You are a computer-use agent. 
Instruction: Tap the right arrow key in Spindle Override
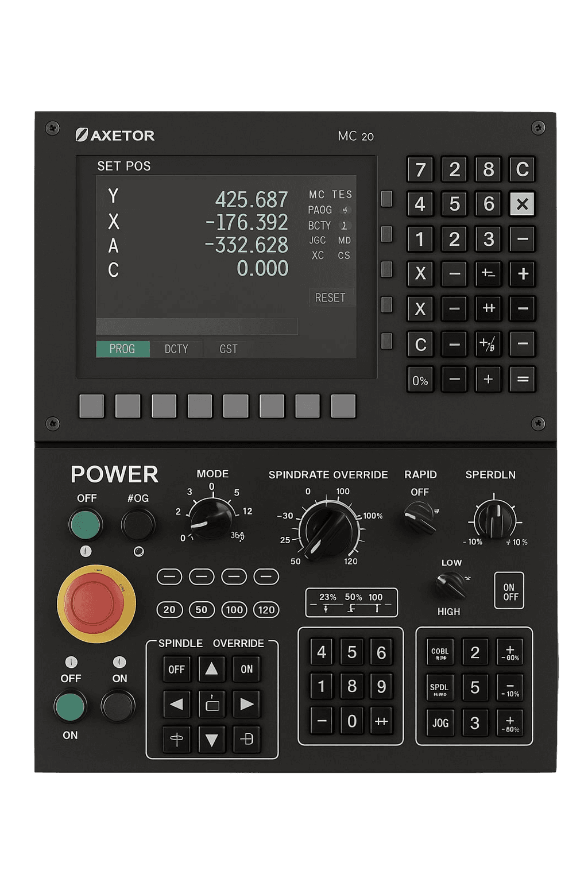(246, 704)
